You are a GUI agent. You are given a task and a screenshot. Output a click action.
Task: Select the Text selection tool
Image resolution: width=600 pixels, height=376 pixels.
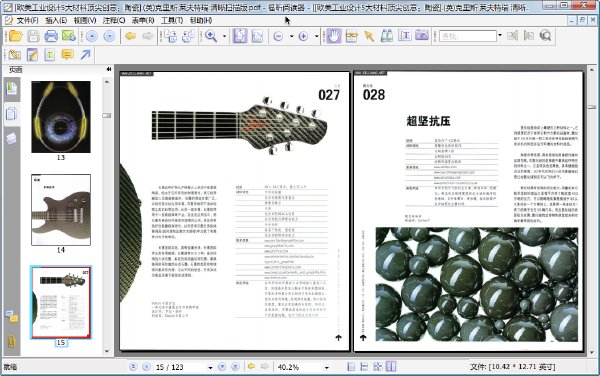coord(404,36)
